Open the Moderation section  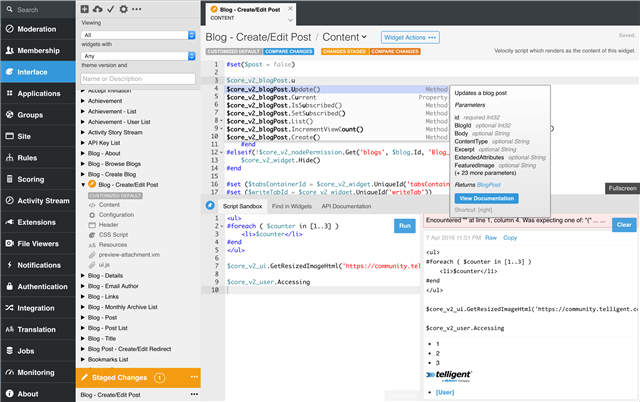(38, 29)
